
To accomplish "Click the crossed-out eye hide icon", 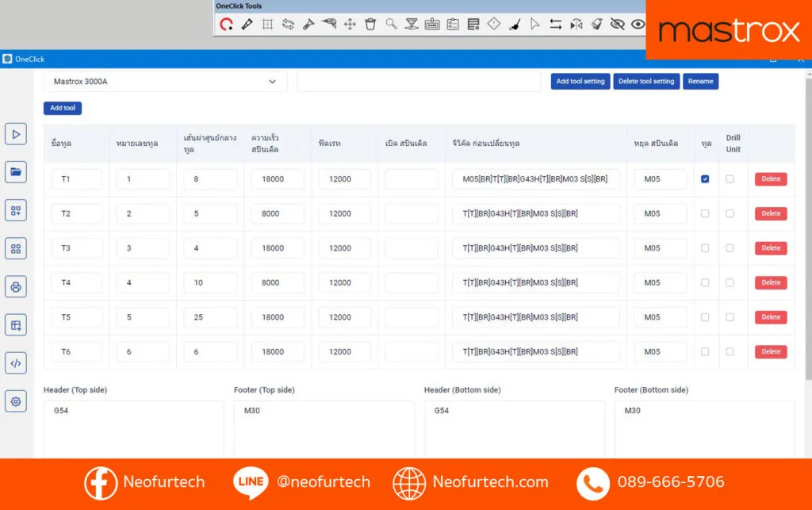I will click(x=617, y=25).
